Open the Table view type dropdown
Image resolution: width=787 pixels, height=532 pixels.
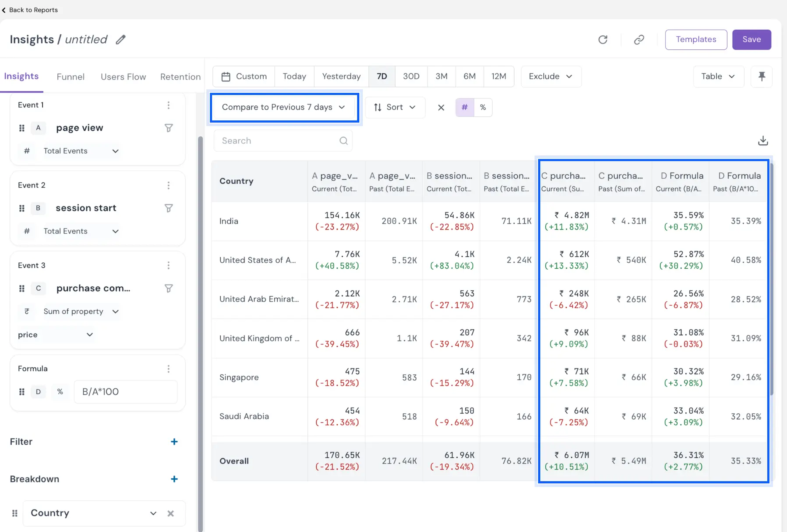719,76
